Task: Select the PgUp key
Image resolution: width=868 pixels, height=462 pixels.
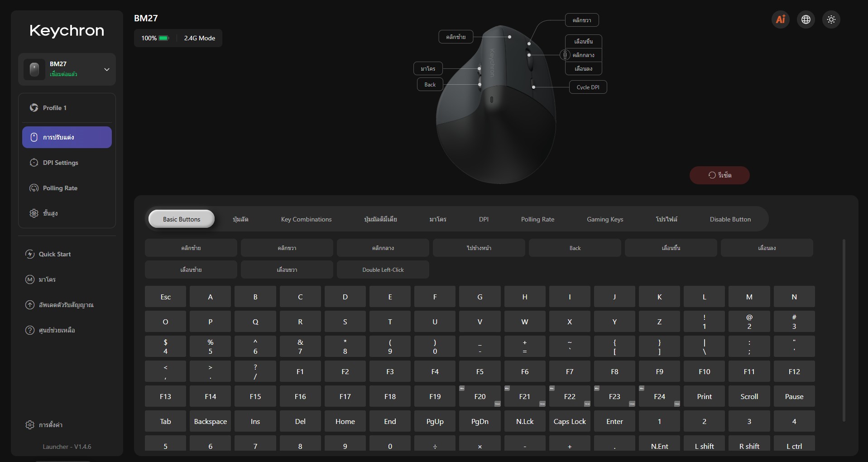Action: click(435, 421)
